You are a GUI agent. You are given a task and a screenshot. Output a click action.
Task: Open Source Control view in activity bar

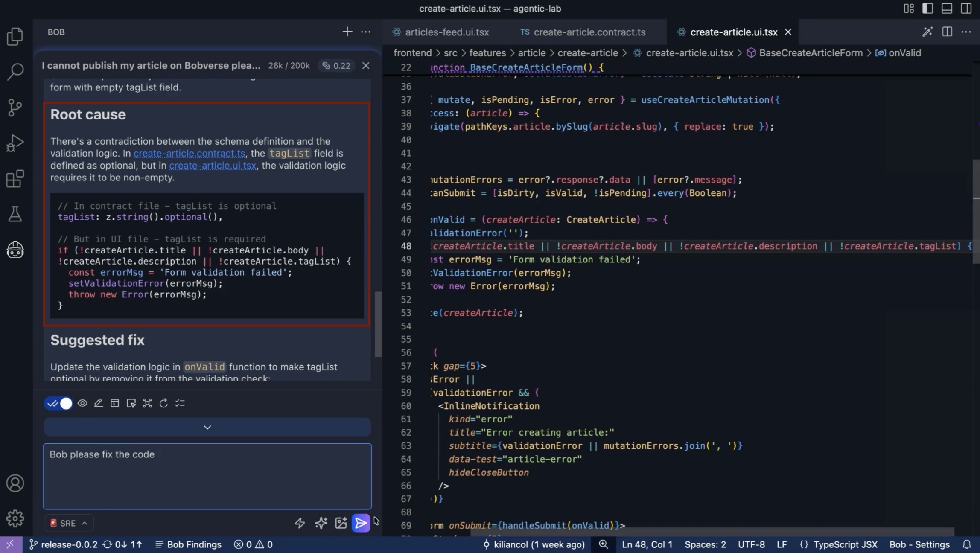[x=15, y=108]
